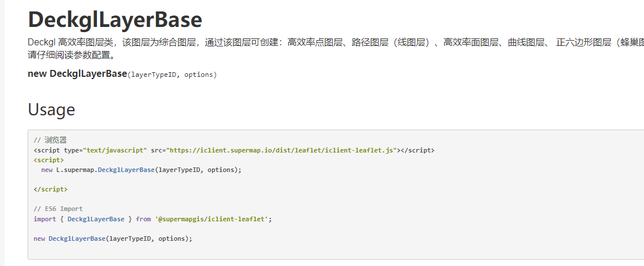The image size is (644, 266).
Task: Click the bold 'new DeckglLayerBase' constructor signature
Action: (x=77, y=74)
